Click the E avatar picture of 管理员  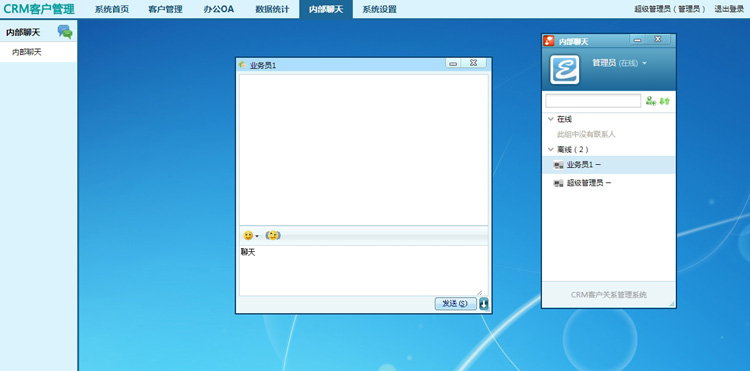point(564,70)
